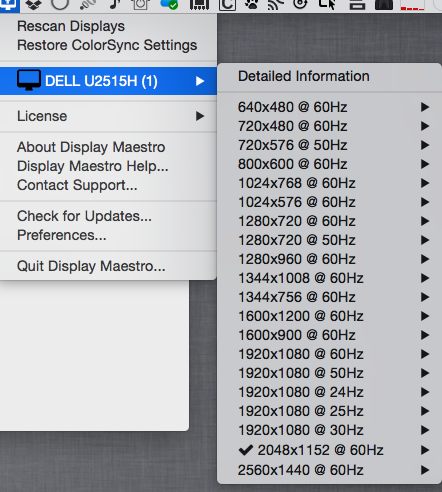Expand the 720x480 @ 60Hz submenu arrow
This screenshot has width=442, height=492.
[425, 126]
